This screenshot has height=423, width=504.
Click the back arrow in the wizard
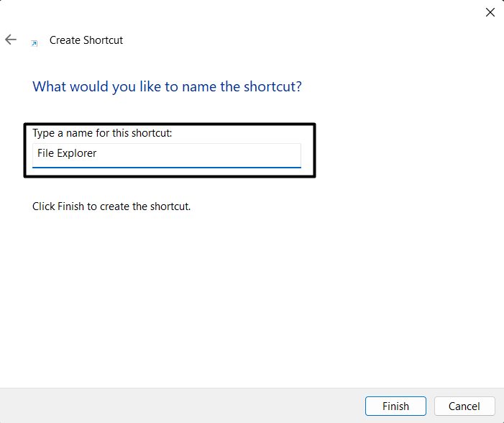(10, 40)
